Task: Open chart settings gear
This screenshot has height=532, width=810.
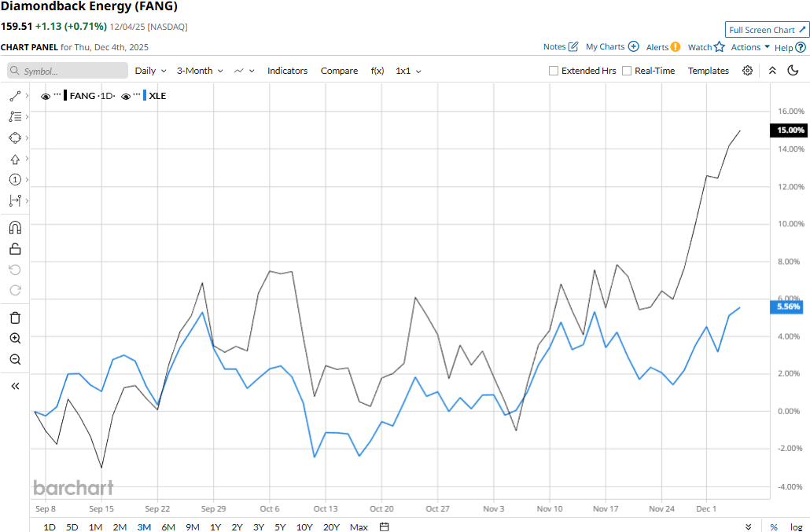Action: point(748,71)
